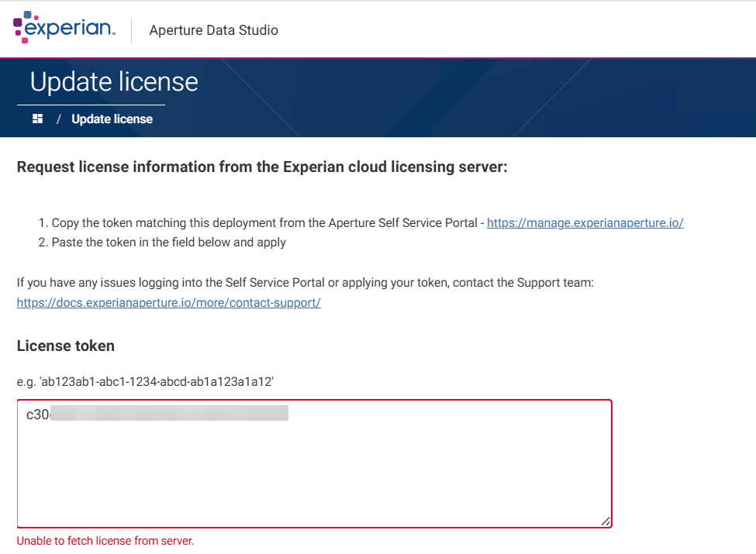Click the experian wordmark in header
756x554 pixels.
pos(70,29)
